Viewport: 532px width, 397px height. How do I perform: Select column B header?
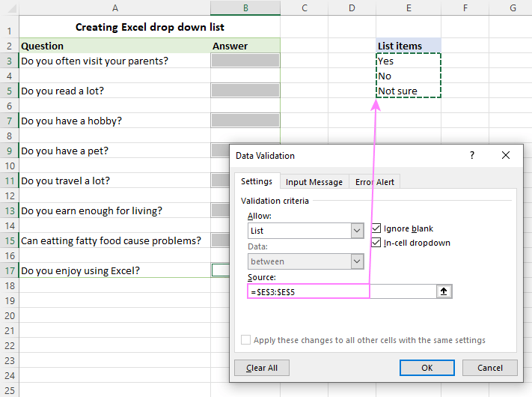[245, 7]
